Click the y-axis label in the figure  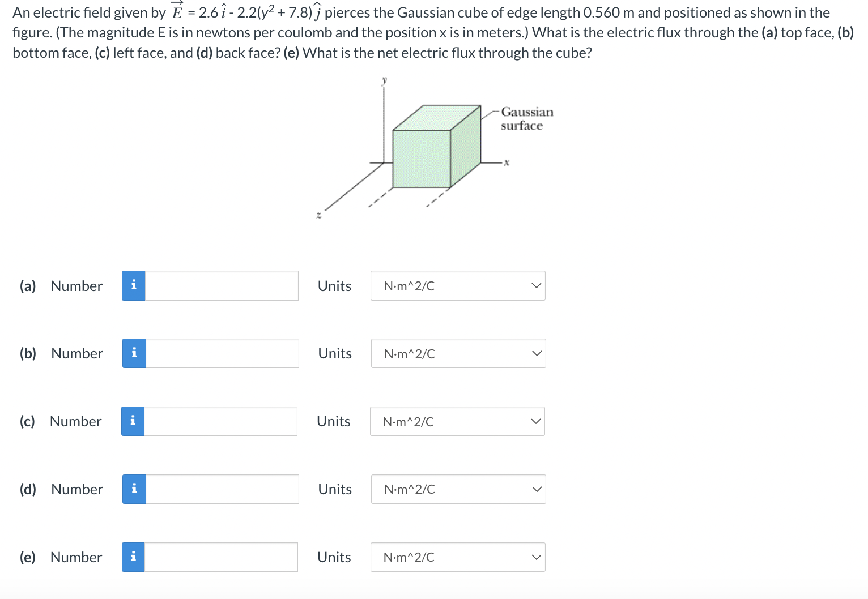pyautogui.click(x=385, y=79)
